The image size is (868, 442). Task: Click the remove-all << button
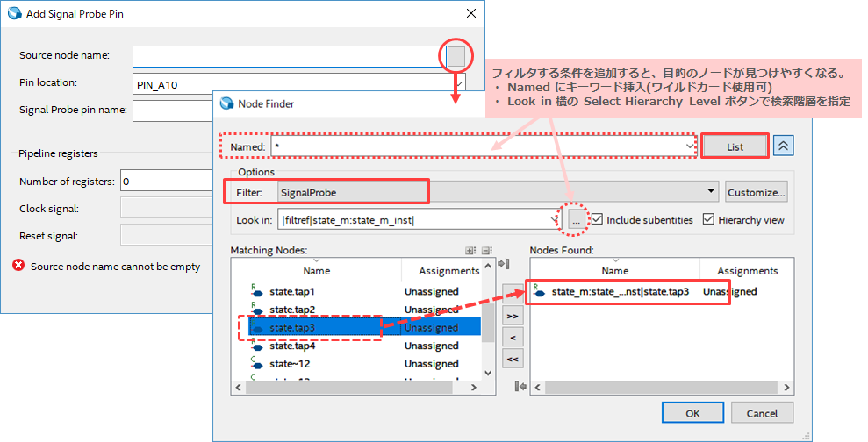513,359
